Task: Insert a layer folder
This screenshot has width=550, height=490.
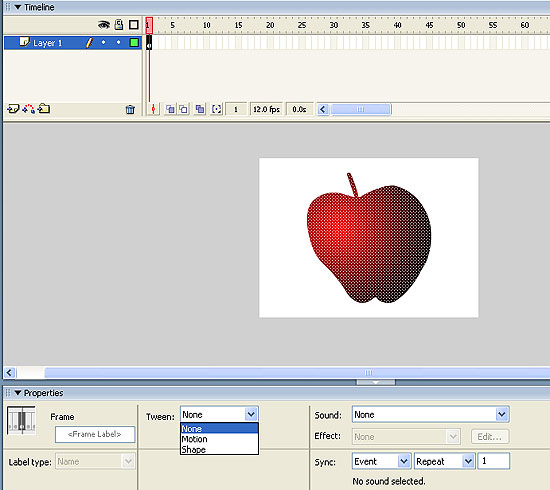Action: click(x=44, y=109)
